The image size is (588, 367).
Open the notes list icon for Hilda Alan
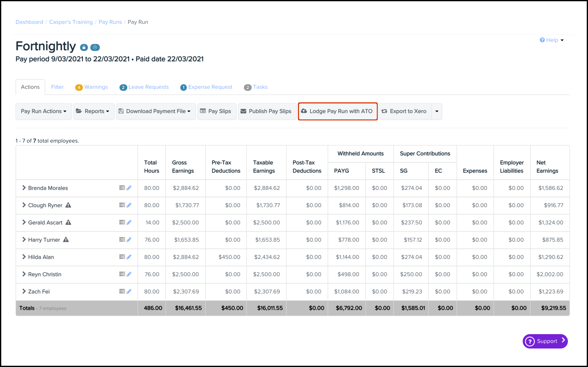[122, 257]
